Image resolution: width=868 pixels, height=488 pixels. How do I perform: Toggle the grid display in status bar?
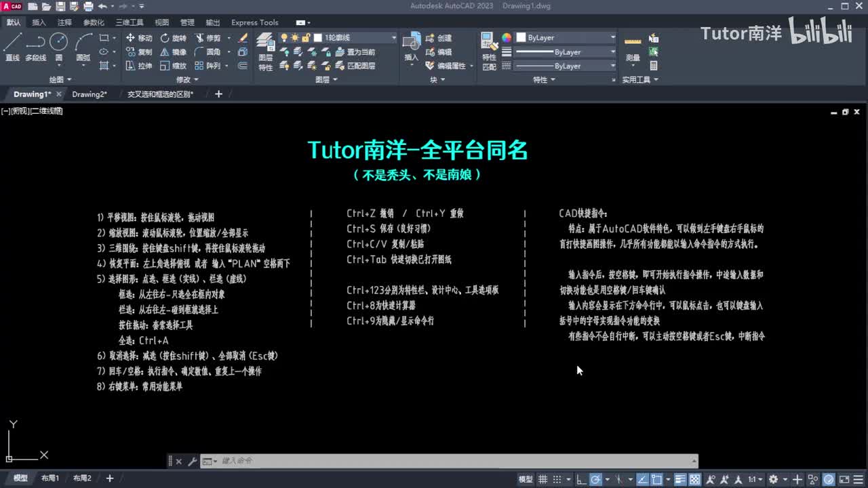542,479
